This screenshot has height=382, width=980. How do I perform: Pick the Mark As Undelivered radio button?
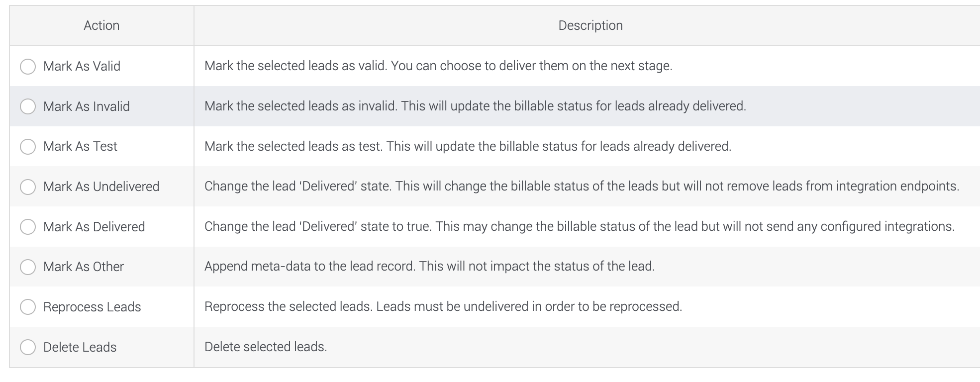click(28, 187)
